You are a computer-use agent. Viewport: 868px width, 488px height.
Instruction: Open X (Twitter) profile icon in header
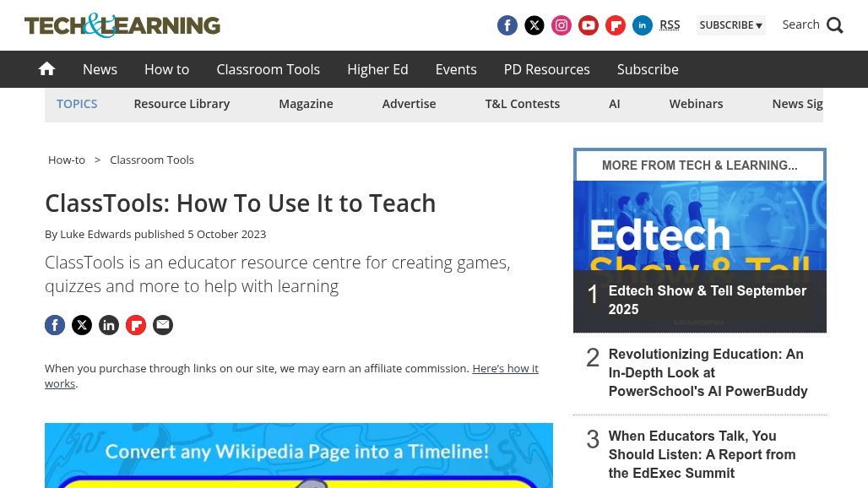534,25
